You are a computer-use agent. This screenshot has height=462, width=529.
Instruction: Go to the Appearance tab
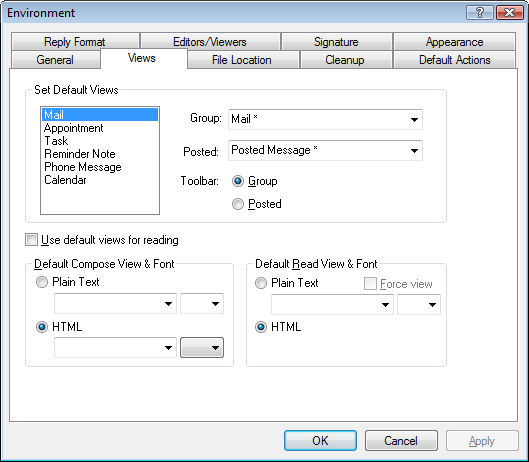pos(454,42)
